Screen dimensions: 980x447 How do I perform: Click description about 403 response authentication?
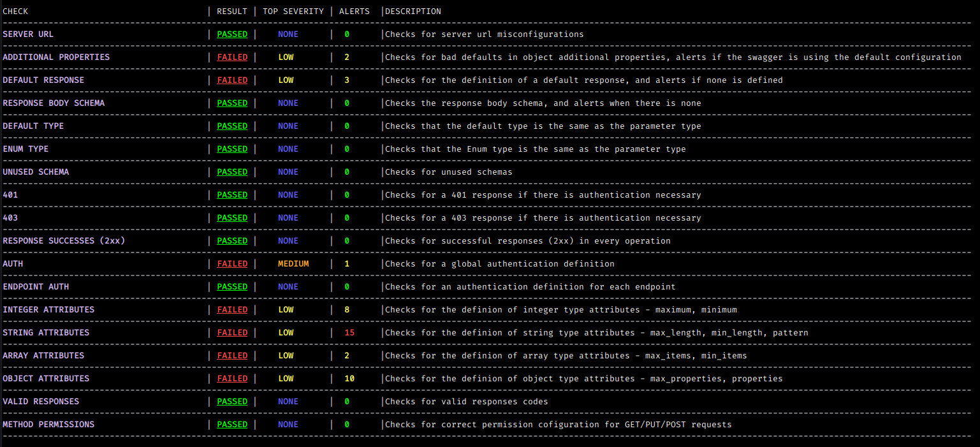point(543,218)
